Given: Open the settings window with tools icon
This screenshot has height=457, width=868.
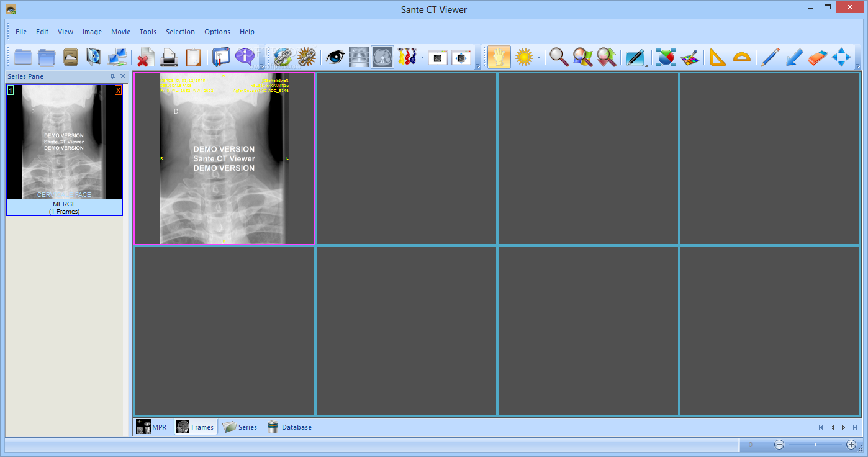Looking at the screenshot, I should (221, 57).
